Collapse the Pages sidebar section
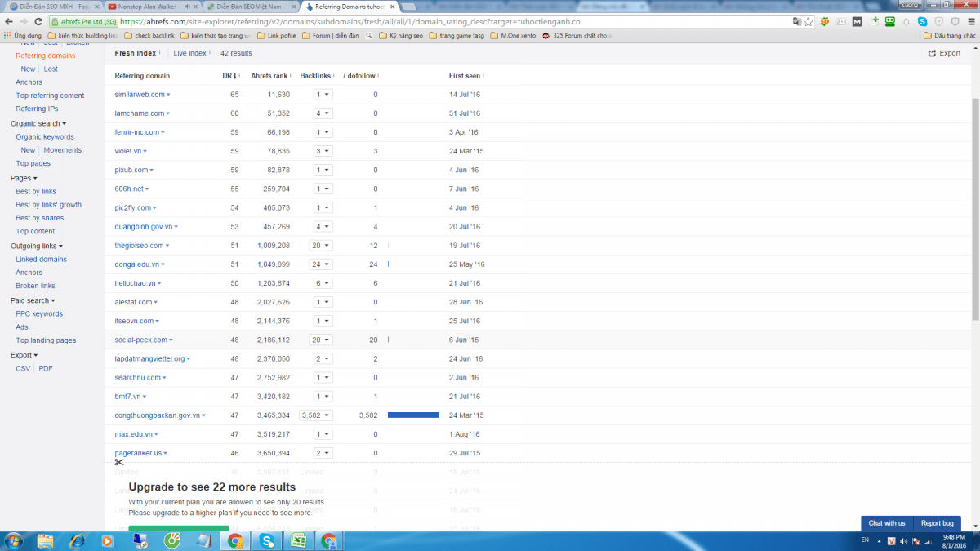The height and width of the screenshot is (551, 980). pos(24,178)
